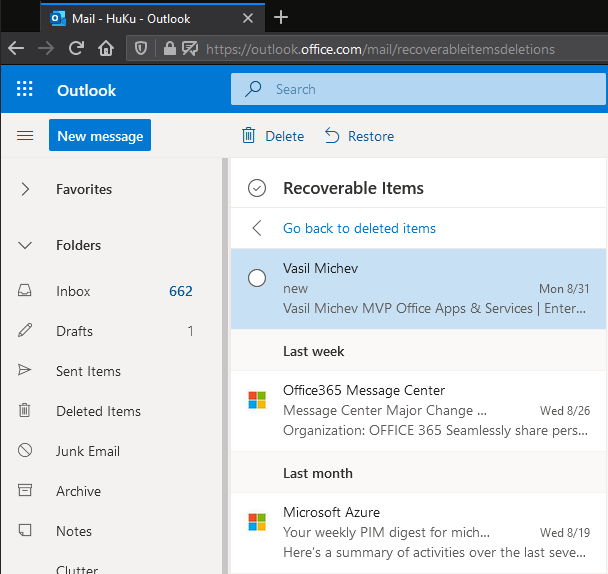Image resolution: width=608 pixels, height=574 pixels.
Task: Click Microsoft Azure sender logo
Action: [257, 522]
